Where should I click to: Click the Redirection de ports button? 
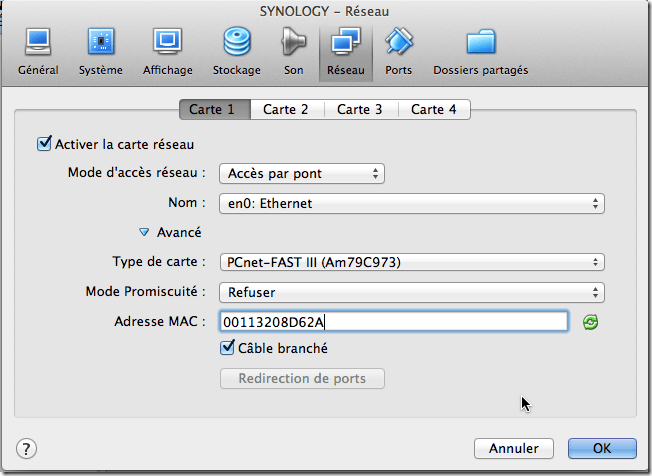[x=302, y=378]
